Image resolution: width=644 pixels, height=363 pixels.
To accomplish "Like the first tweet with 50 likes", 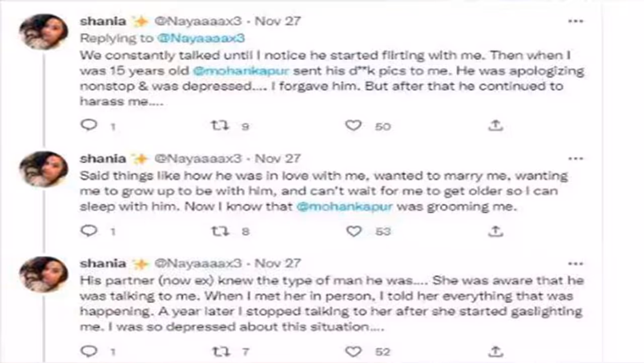I will pyautogui.click(x=353, y=125).
